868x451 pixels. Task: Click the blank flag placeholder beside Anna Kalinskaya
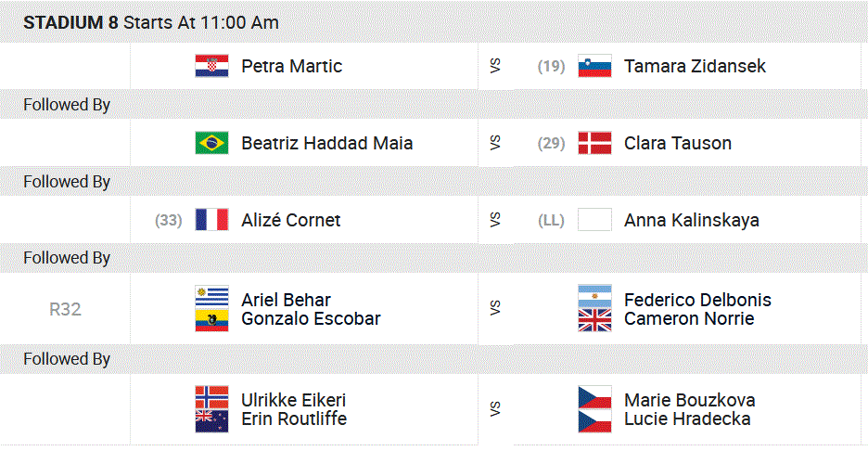point(594,220)
